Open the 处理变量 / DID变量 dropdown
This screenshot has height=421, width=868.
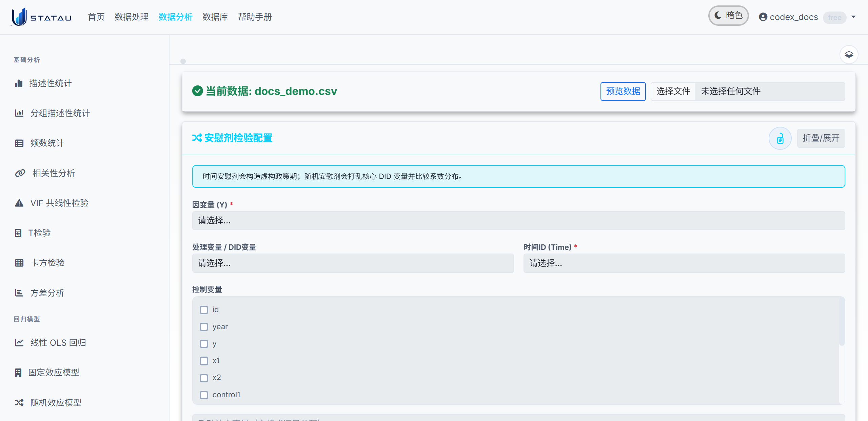tap(353, 263)
